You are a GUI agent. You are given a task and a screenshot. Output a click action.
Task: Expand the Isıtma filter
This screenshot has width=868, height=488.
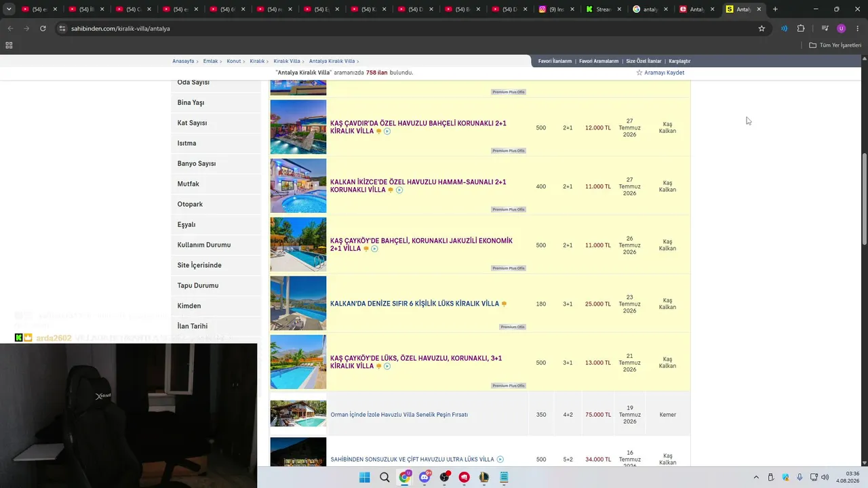216,143
